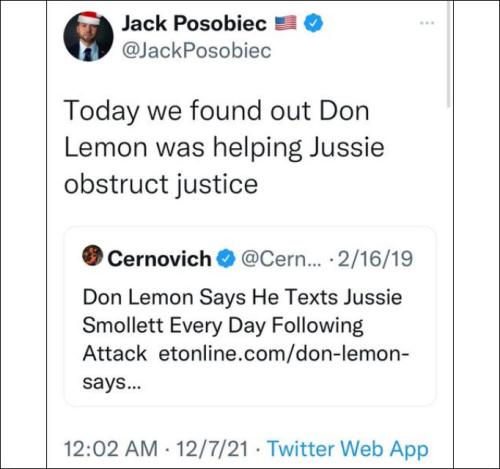
Task: Open Jack Posobiec's profile avatar
Action: click(88, 37)
